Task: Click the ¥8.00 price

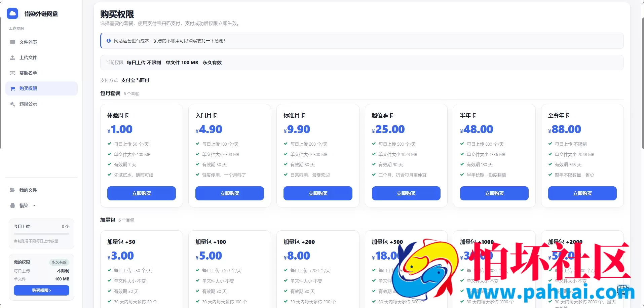Action: [297, 256]
